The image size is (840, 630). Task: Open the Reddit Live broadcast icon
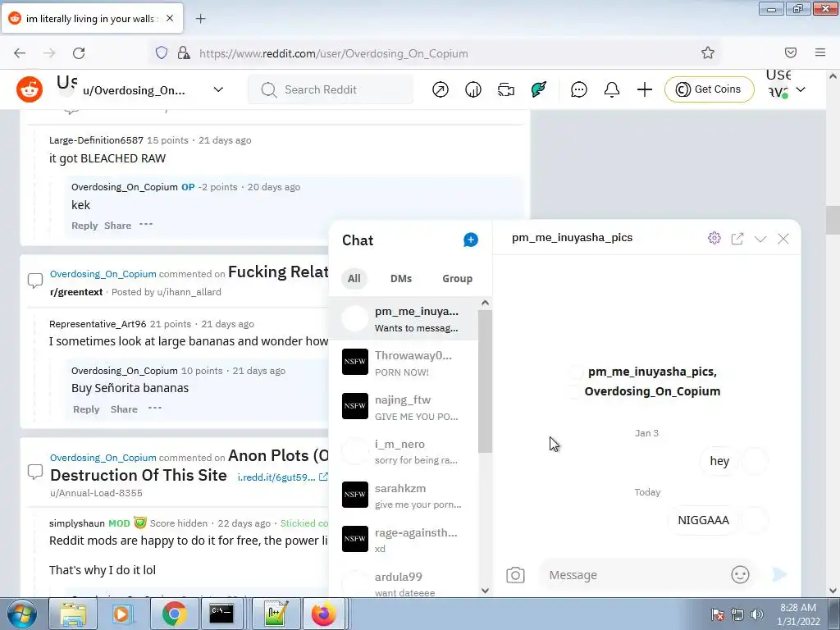coord(505,89)
